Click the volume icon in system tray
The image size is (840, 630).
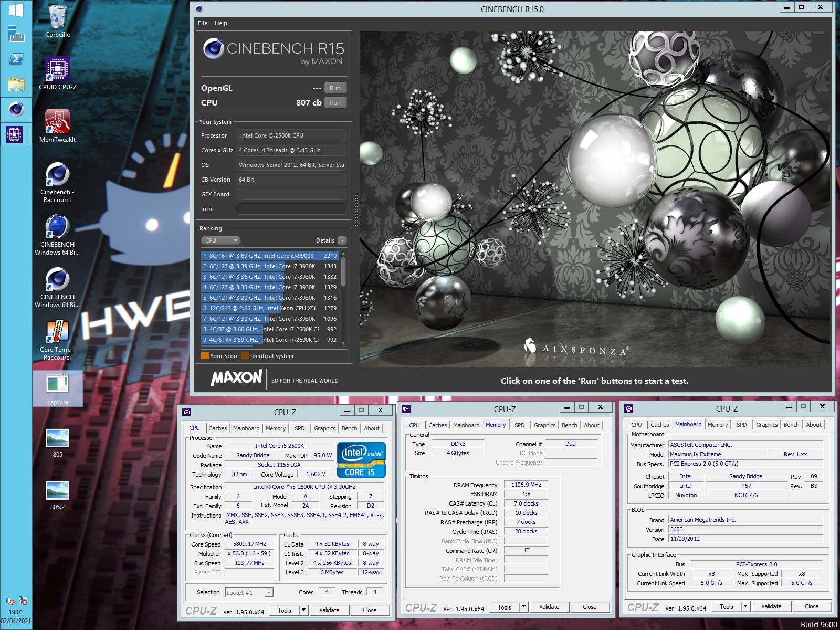10,601
